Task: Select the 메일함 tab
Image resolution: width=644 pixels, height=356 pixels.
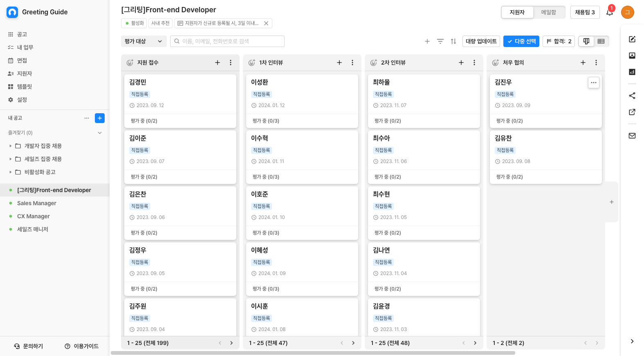Action: pos(549,12)
